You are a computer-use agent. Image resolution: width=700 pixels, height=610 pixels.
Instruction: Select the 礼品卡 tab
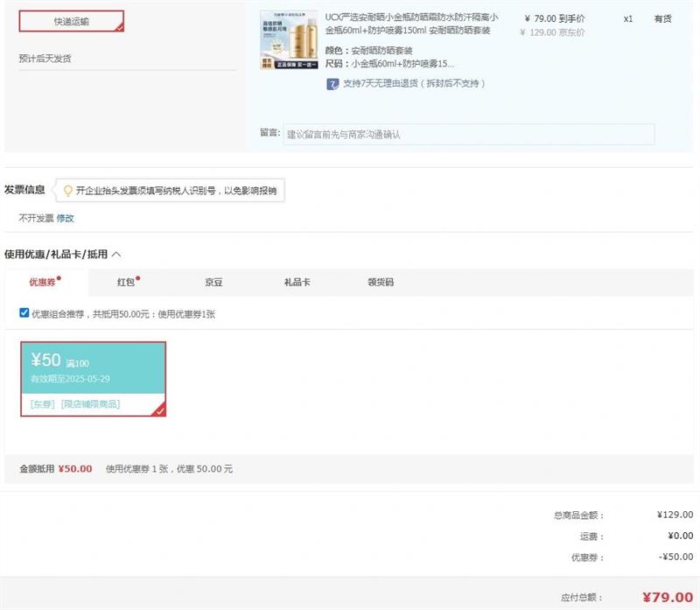297,283
